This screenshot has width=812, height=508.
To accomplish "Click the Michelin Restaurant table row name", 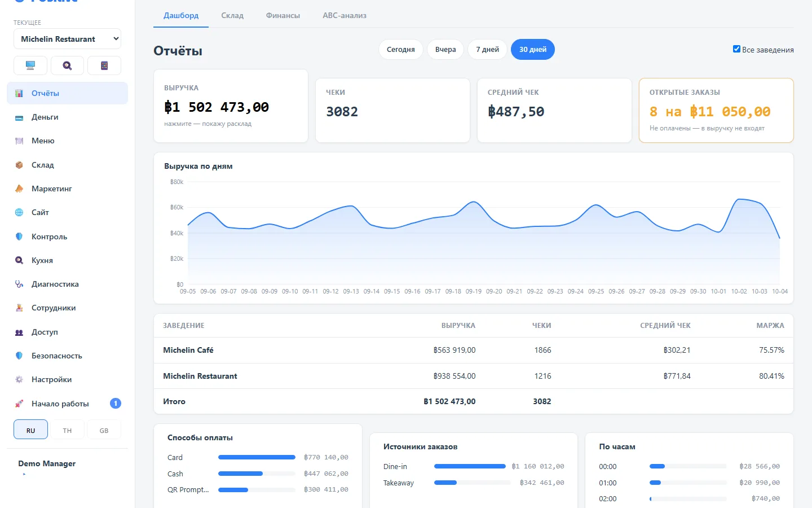I will pyautogui.click(x=200, y=376).
